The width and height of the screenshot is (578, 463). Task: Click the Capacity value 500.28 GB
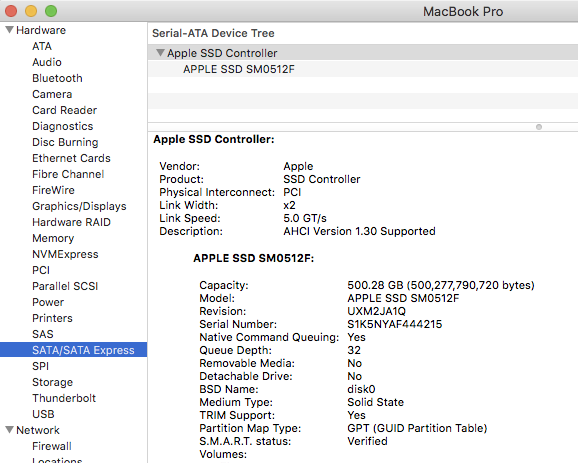click(x=441, y=285)
